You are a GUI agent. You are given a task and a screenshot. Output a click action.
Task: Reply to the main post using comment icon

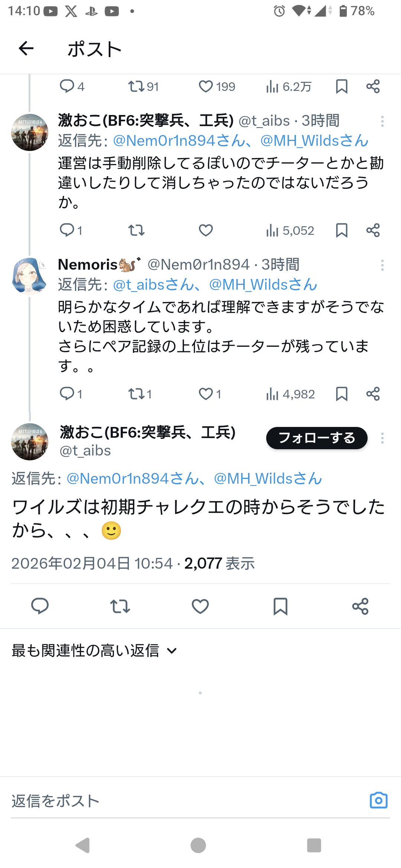click(x=40, y=606)
